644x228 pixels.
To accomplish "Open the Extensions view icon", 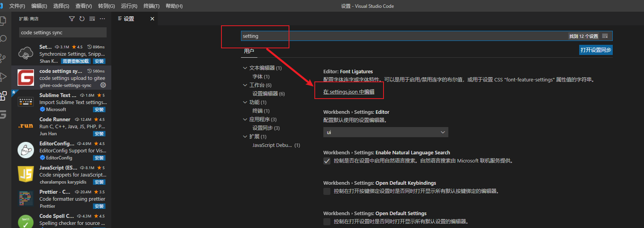I will pyautogui.click(x=3, y=95).
